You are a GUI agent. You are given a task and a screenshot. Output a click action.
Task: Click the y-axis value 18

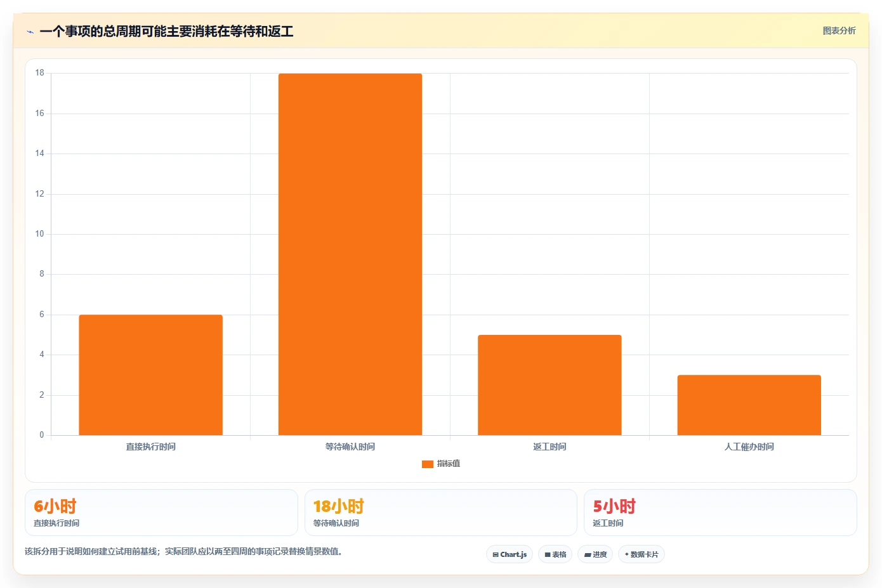[x=40, y=73]
